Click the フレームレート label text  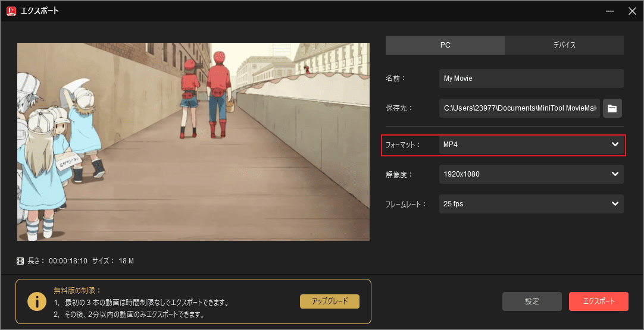[x=406, y=204]
